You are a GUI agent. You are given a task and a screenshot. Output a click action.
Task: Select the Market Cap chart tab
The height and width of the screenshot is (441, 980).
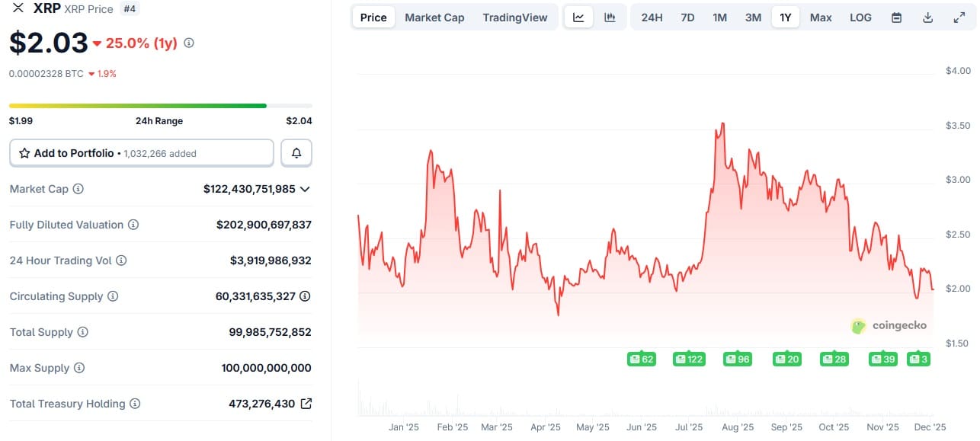coord(434,16)
